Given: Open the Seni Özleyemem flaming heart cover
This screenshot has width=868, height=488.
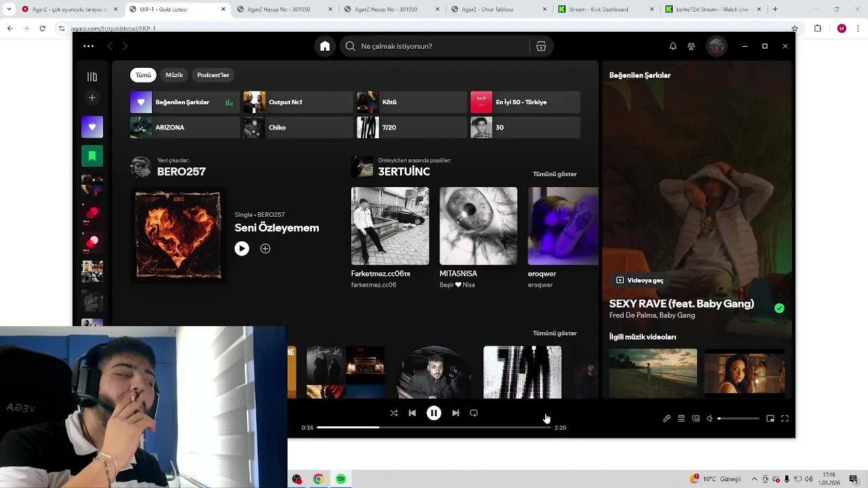Looking at the screenshot, I should point(178,235).
